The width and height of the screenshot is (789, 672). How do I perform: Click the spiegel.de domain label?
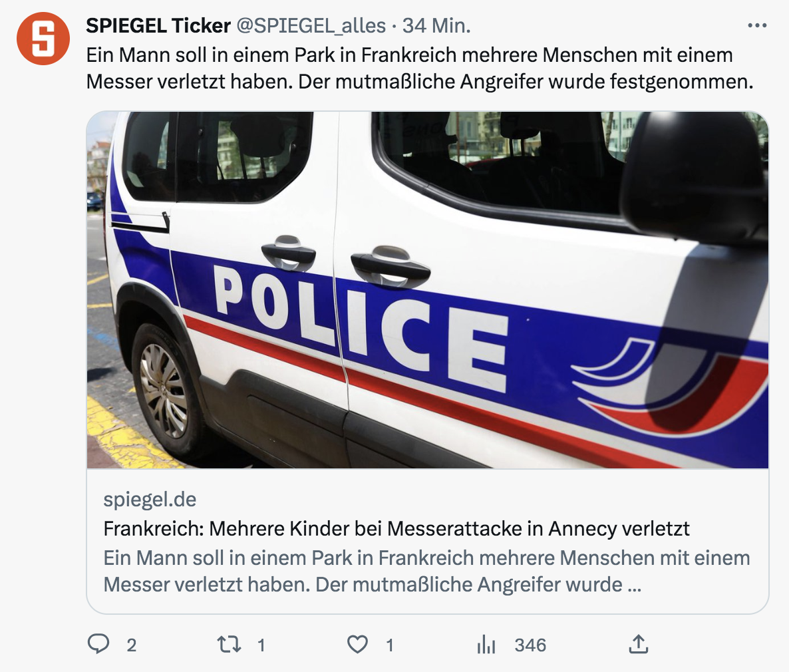150,500
